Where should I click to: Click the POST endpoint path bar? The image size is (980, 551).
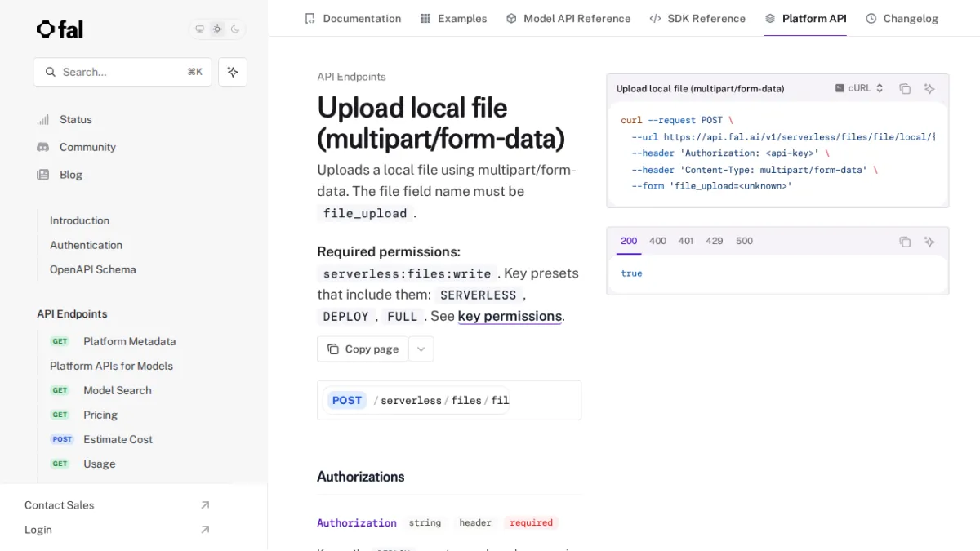(x=449, y=400)
